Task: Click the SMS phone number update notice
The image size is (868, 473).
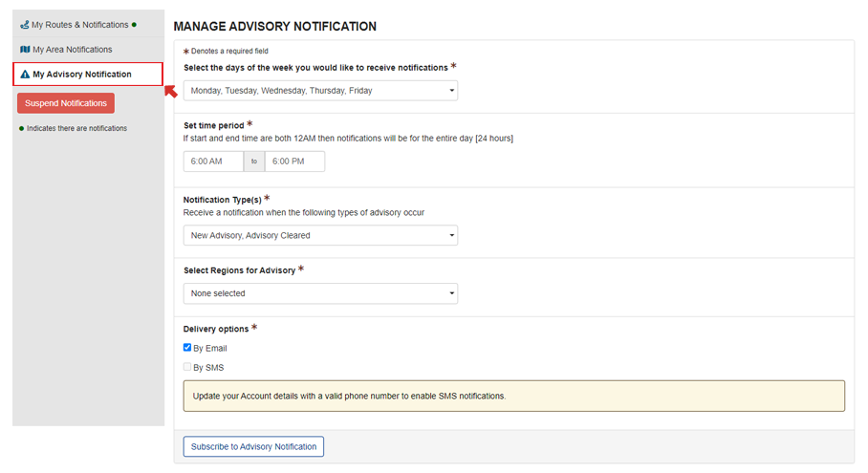Action: (513, 396)
